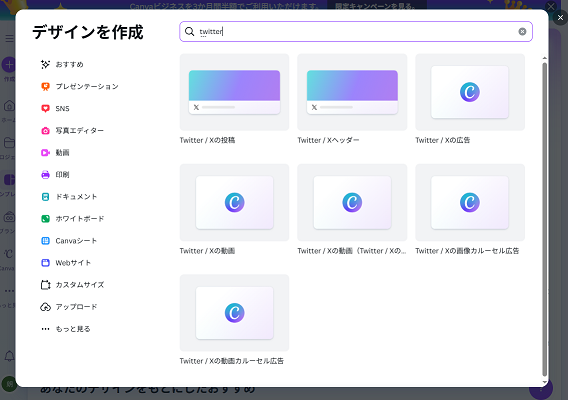Open the Twitter / Xの動画 thumbnail
568x400 pixels.
pos(234,202)
